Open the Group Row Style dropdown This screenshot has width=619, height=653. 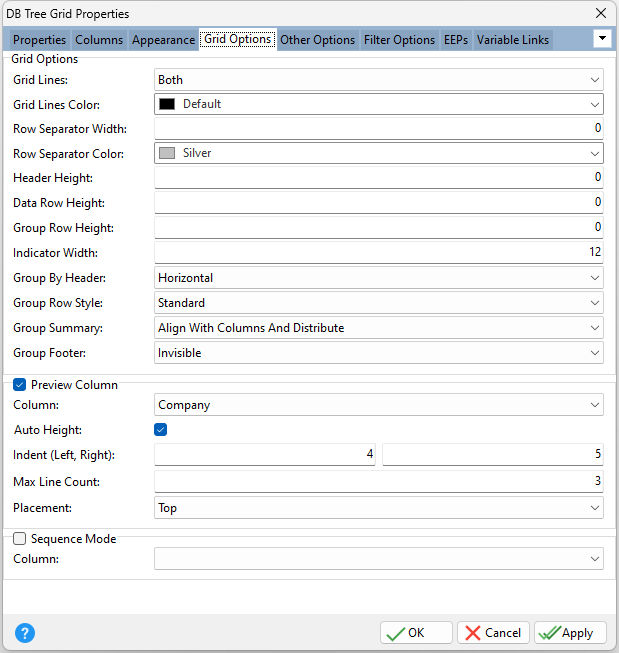point(379,303)
